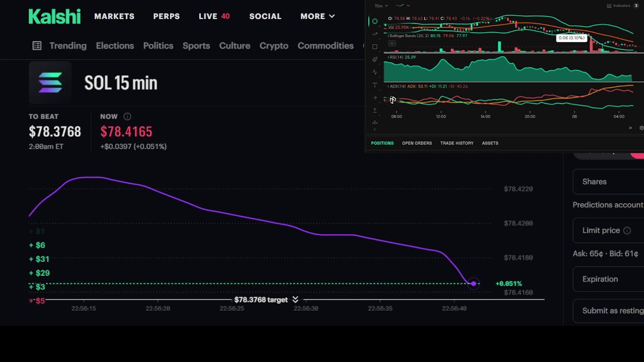The image size is (644, 362).
Task: Switch to the TRADE HISTORY tab
Action: pos(457,143)
